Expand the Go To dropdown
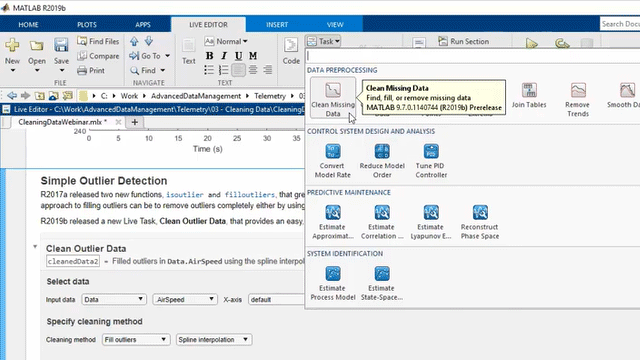The image size is (640, 360). (x=167, y=56)
